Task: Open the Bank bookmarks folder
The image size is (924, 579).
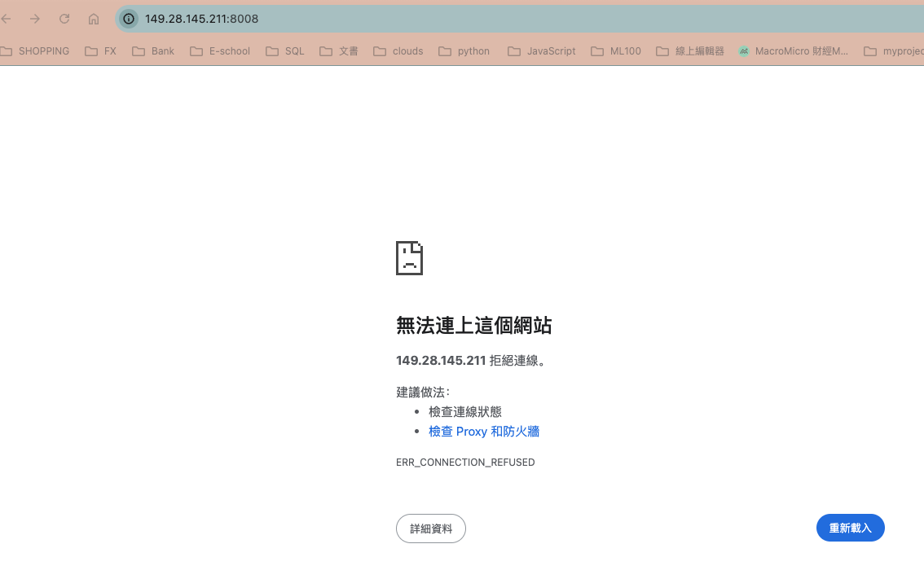Action: [152, 50]
